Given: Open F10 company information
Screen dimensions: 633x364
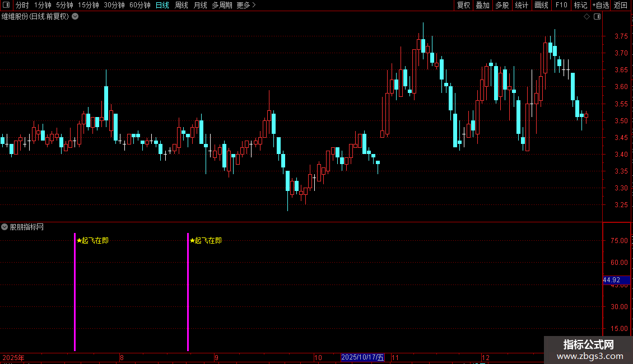Looking at the screenshot, I should tap(561, 5).
